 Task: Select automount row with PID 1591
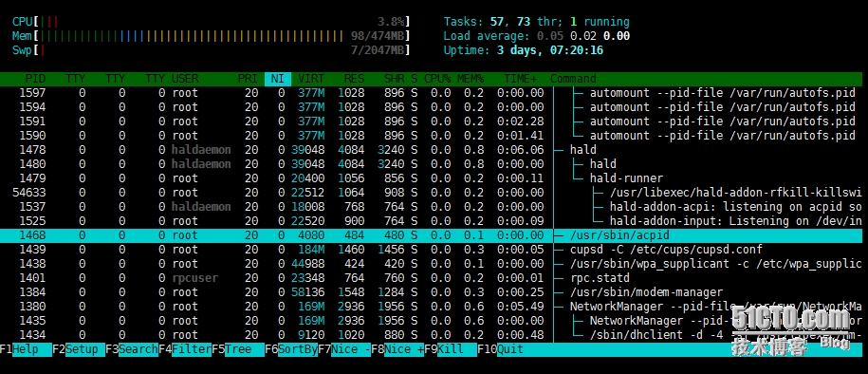coord(432,122)
